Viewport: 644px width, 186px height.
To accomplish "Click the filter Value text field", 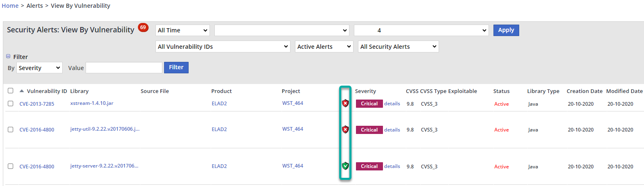I will tap(124, 68).
